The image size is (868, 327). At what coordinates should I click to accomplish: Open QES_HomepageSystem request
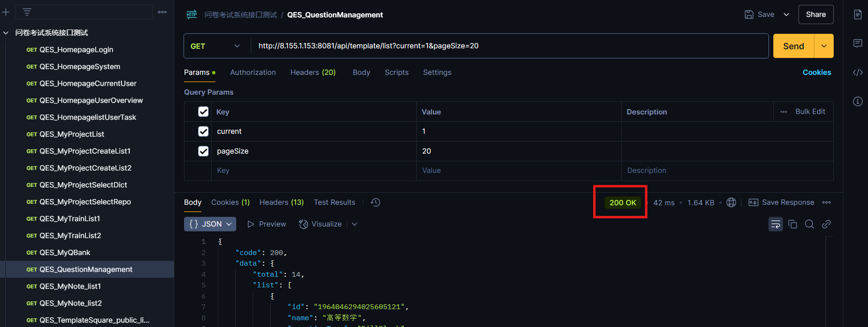click(x=80, y=67)
